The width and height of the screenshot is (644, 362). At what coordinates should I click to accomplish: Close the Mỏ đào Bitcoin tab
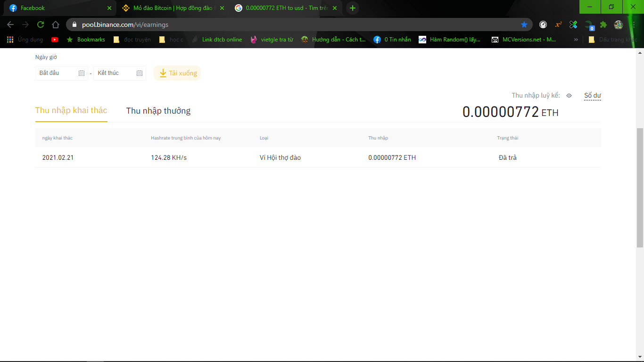(x=222, y=8)
